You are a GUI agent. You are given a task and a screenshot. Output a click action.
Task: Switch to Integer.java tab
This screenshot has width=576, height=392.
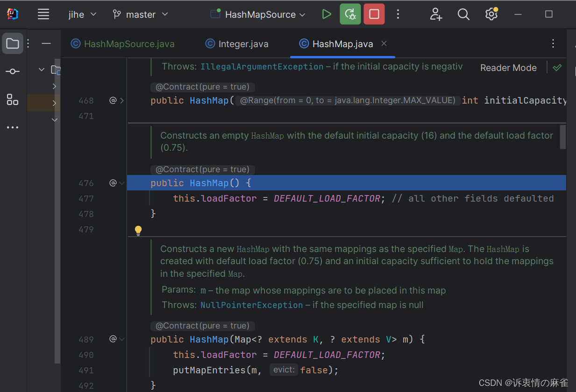click(237, 44)
